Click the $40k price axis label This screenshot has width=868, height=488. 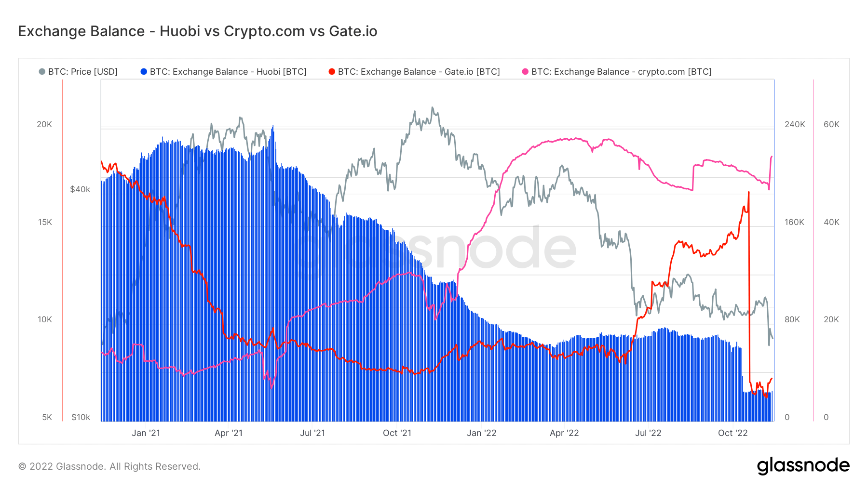pos(80,189)
